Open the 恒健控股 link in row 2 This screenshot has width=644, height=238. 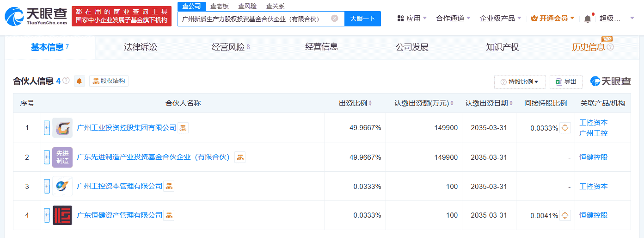593,157
